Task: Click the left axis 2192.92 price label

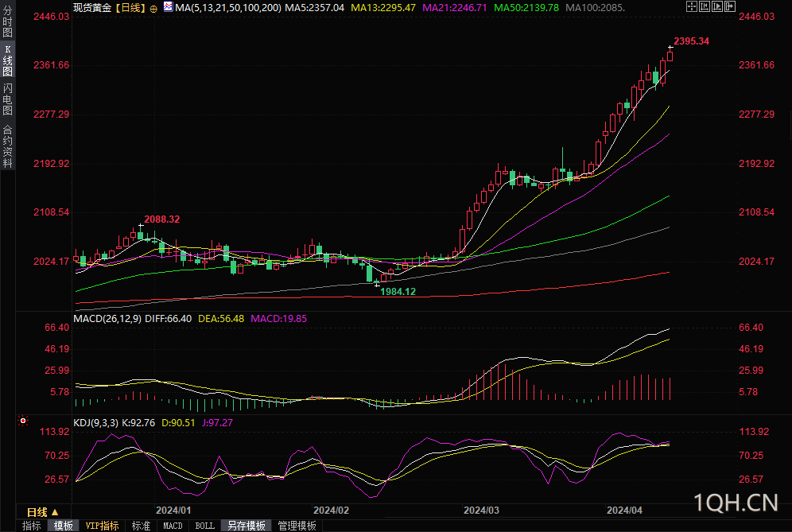Action: (52, 164)
